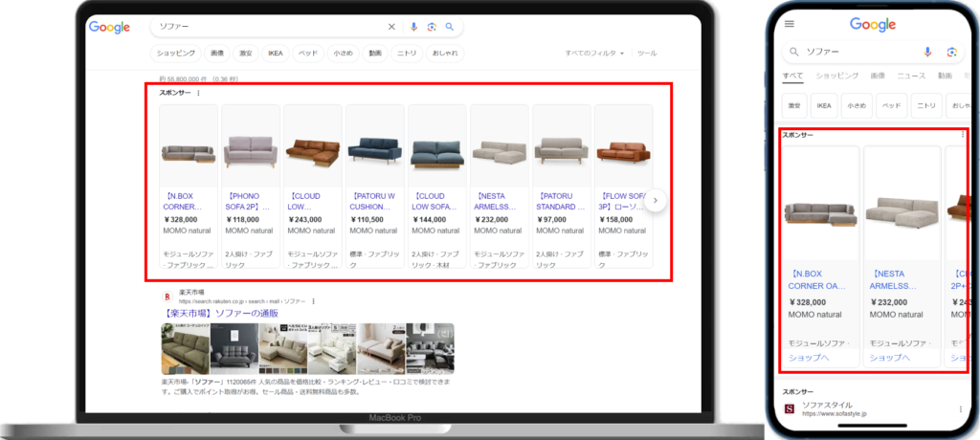Tap the ベッド chip on the phone
This screenshot has height=440, width=980.
[x=891, y=105]
